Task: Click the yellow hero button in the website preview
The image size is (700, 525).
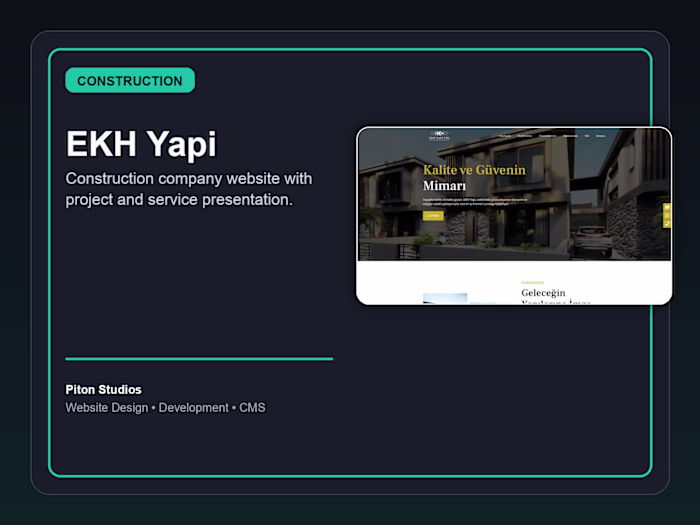Action: click(433, 216)
